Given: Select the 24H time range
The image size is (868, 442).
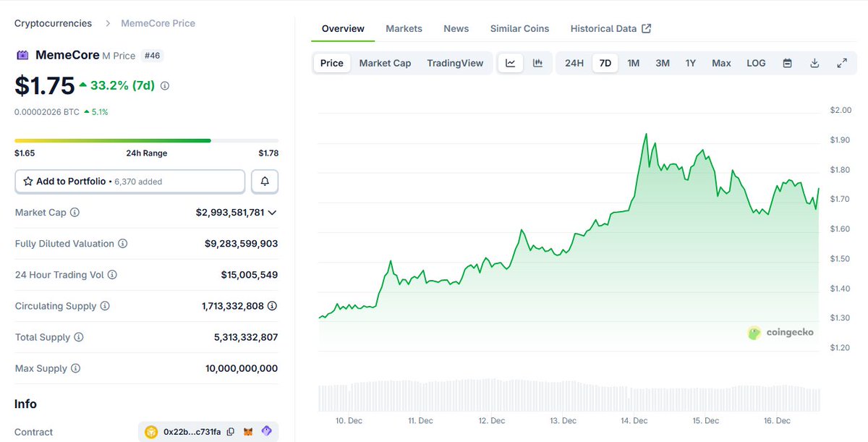Looking at the screenshot, I should [x=574, y=63].
